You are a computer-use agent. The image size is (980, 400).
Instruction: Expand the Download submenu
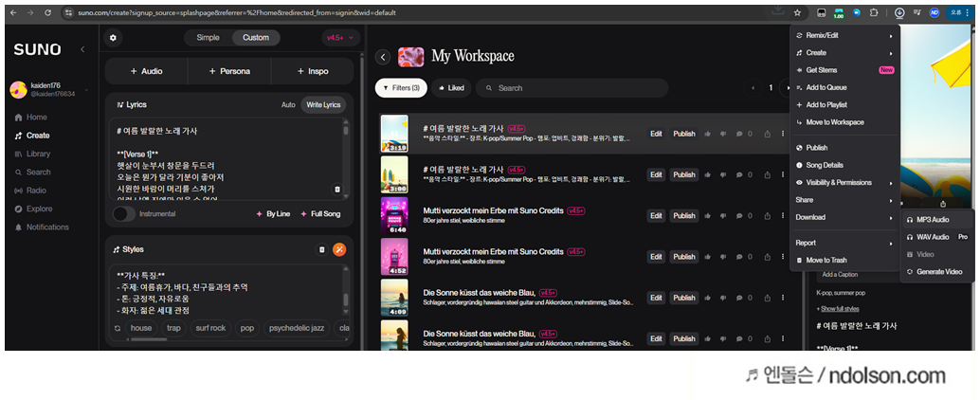click(844, 217)
